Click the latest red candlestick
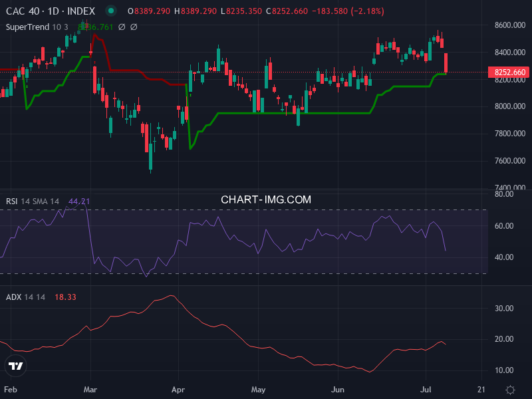The height and width of the screenshot is (399, 532). pos(446,63)
